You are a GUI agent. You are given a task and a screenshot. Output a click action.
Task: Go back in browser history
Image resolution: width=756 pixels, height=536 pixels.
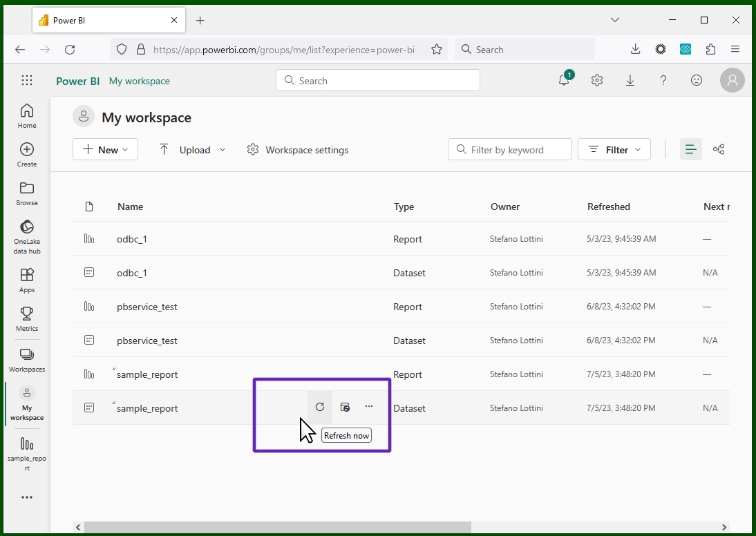(x=20, y=49)
